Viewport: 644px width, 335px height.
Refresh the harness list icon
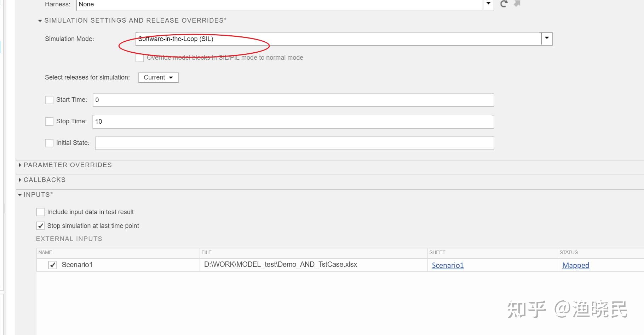(504, 4)
